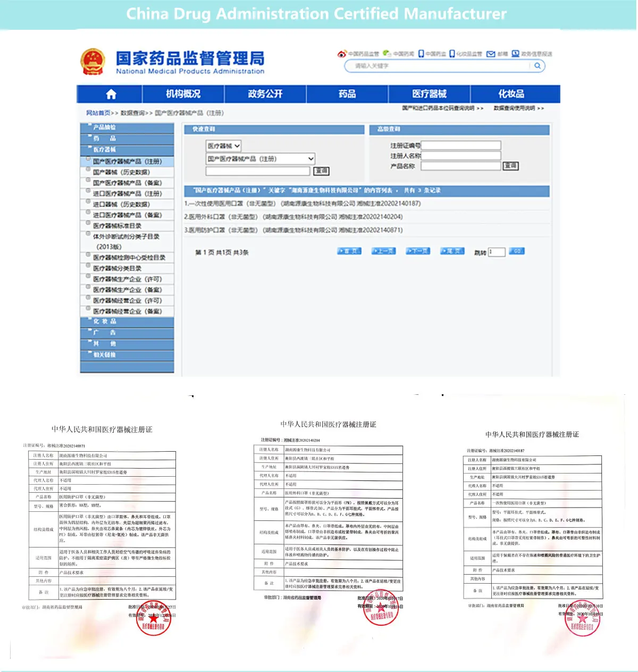Select 进口医疗器械产品（注册）in sidebar

(128, 193)
